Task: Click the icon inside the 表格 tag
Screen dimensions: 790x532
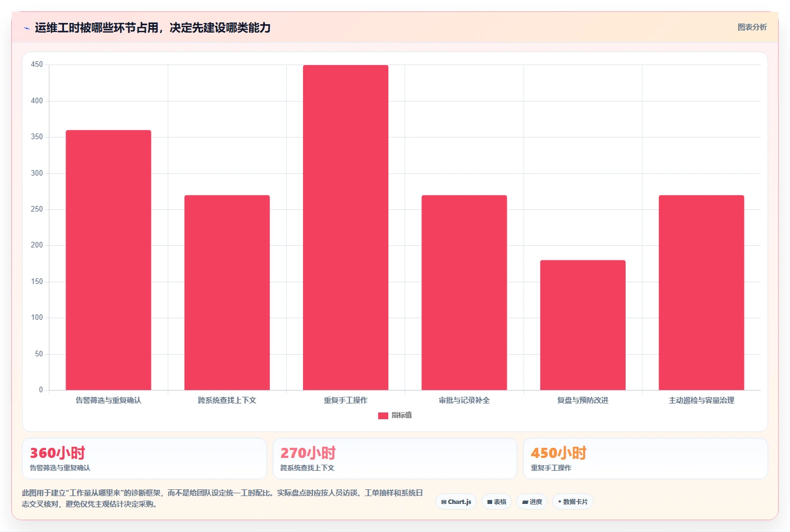Action: point(490,502)
